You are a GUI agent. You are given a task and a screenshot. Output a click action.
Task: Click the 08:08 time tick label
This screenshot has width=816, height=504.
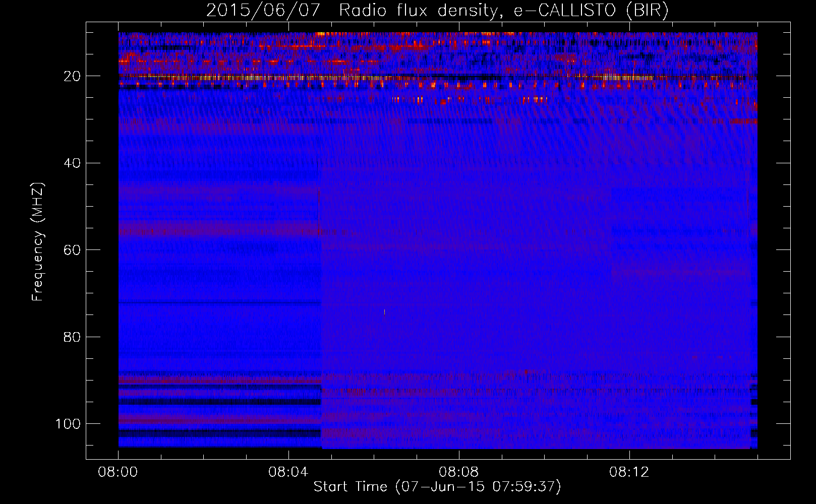pyautogui.click(x=459, y=472)
